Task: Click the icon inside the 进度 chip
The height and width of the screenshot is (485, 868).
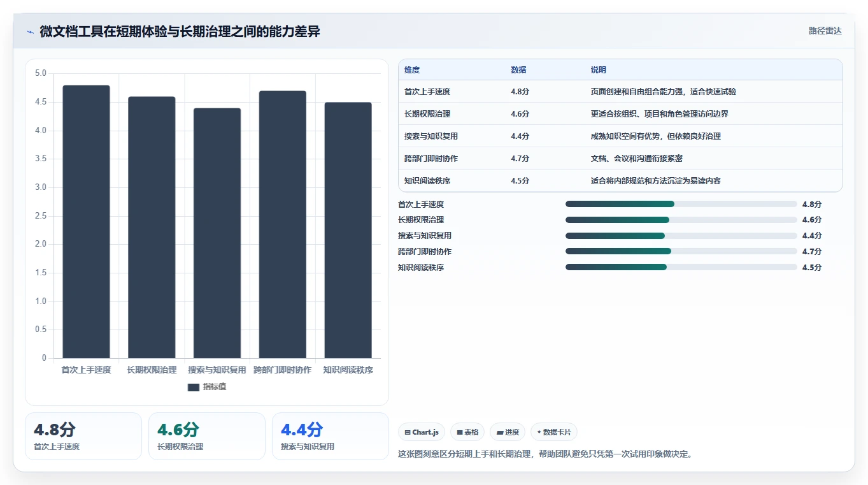Action: [x=500, y=432]
